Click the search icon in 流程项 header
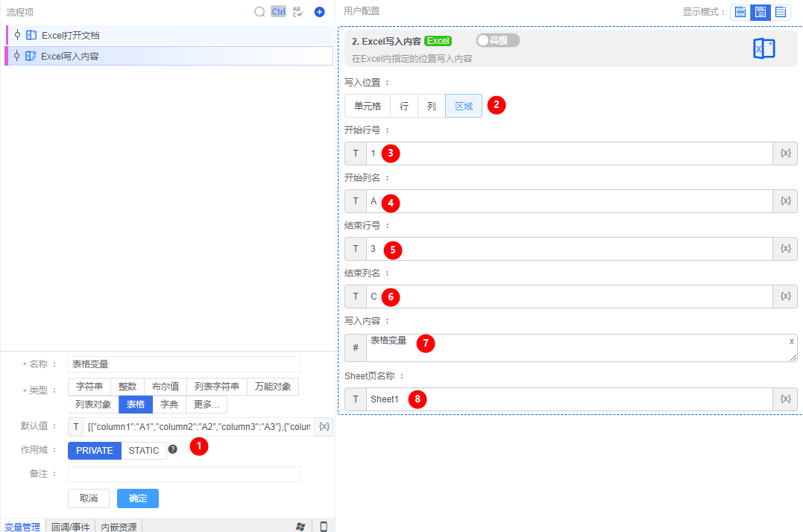This screenshot has height=532, width=803. click(x=259, y=12)
